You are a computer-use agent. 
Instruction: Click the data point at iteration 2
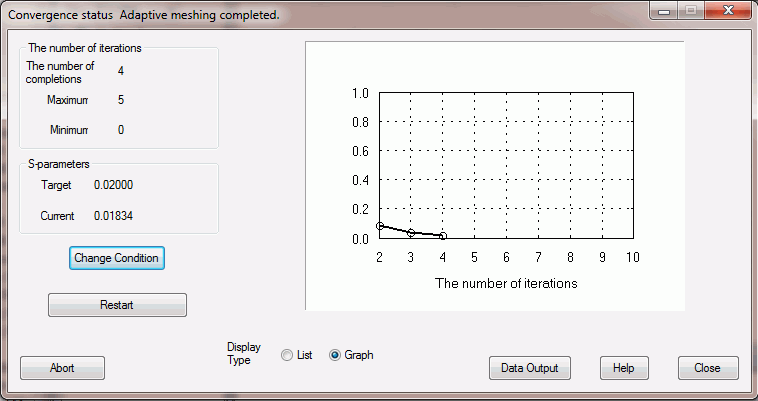(x=380, y=226)
